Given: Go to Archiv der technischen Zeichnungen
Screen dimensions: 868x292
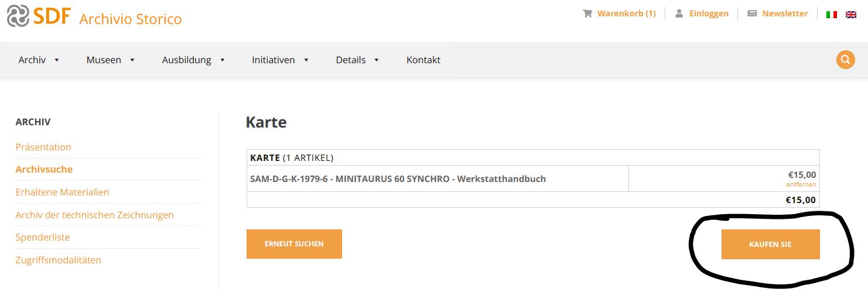Looking at the screenshot, I should (x=94, y=215).
